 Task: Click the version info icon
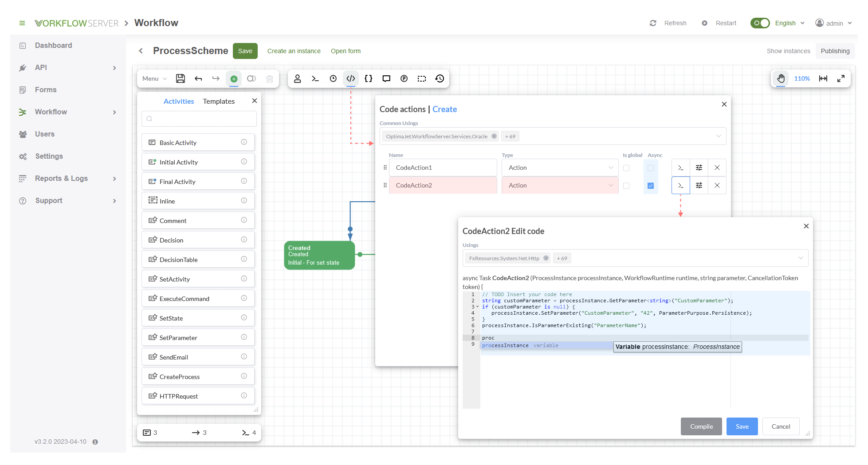(x=95, y=442)
